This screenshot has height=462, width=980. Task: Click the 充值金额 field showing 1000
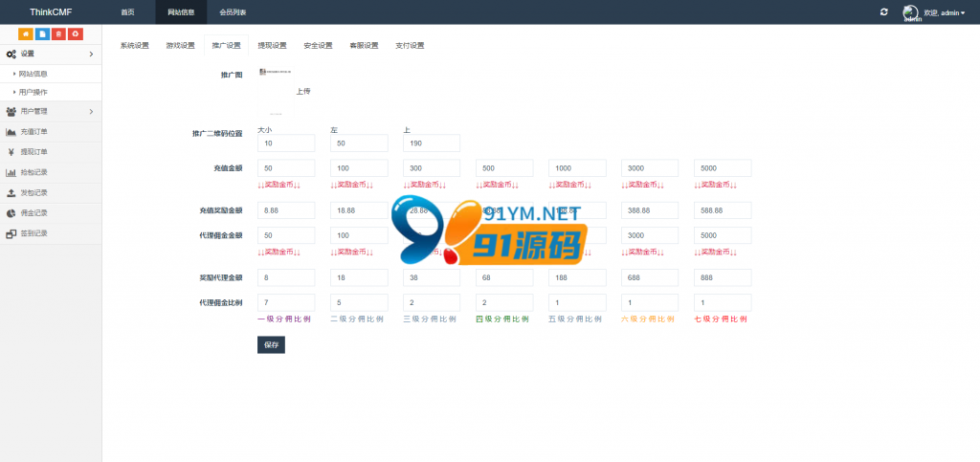(577, 168)
